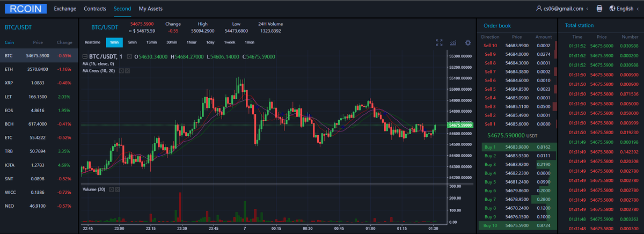644x234 pixels.
Task: Click the Buy 1 order row
Action: click(x=518, y=147)
